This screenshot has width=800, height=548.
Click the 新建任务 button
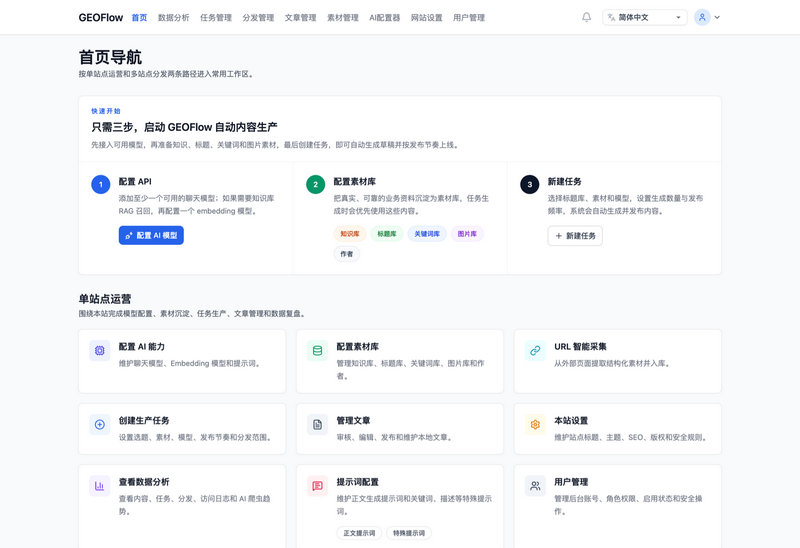tap(575, 236)
